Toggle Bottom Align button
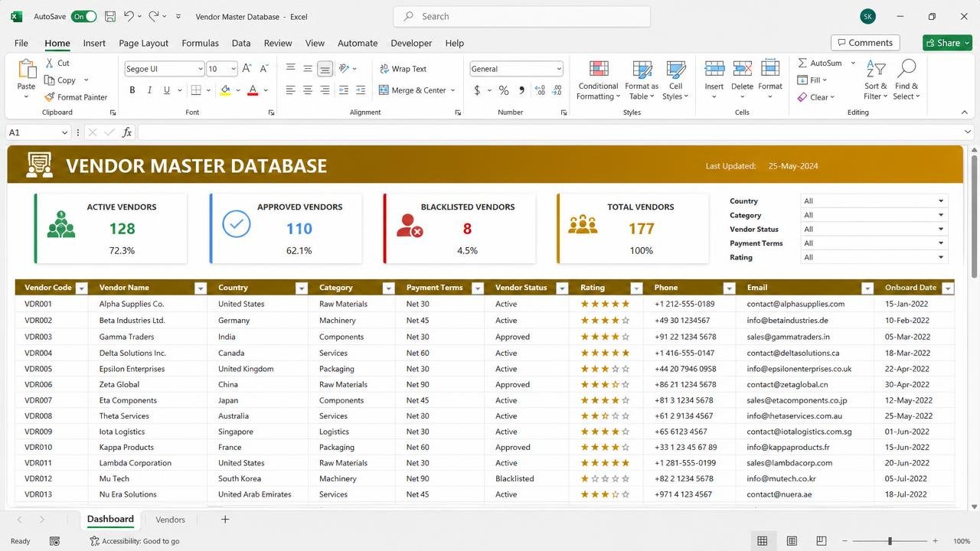This screenshot has height=551, width=980. [325, 69]
